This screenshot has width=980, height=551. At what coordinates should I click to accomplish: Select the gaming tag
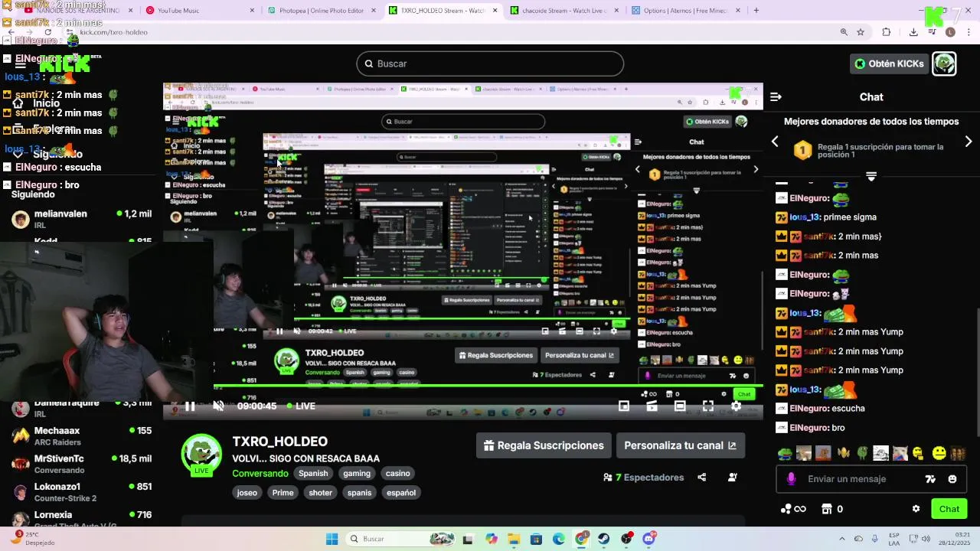click(357, 474)
